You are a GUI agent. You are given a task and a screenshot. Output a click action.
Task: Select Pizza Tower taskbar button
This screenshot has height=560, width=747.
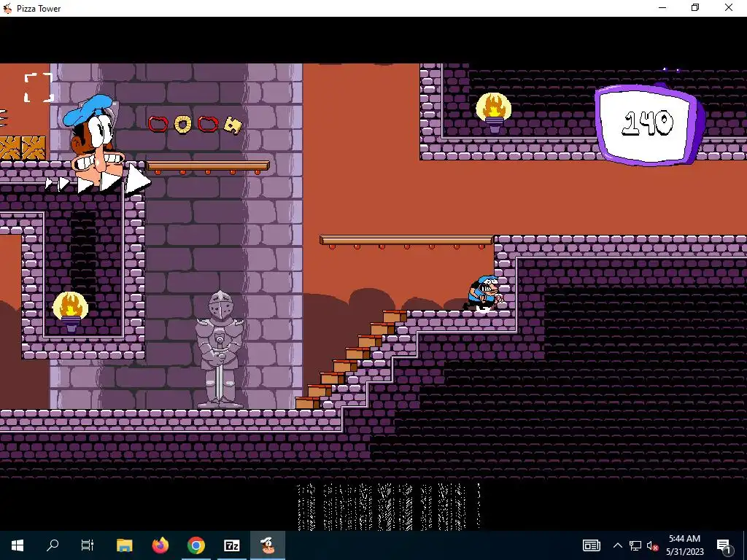267,545
